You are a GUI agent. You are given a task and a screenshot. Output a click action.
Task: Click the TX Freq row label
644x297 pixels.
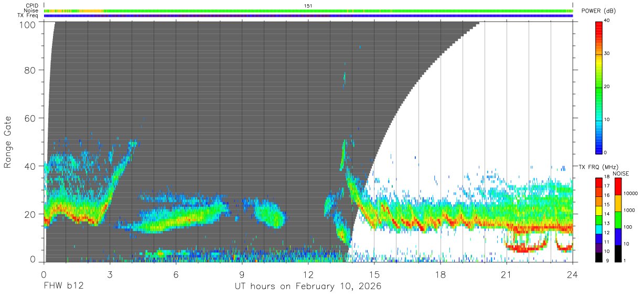(28, 15)
